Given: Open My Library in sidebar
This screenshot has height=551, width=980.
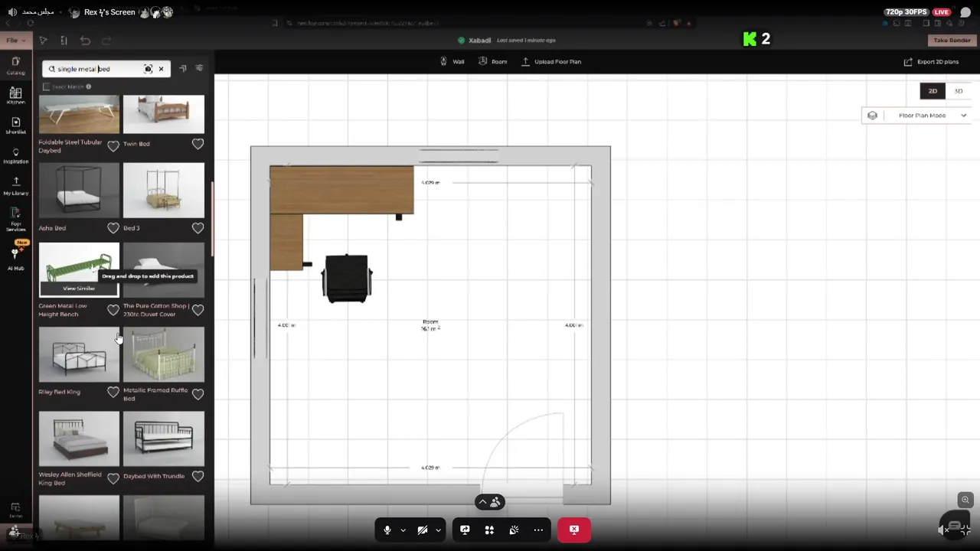Looking at the screenshot, I should pos(15,187).
